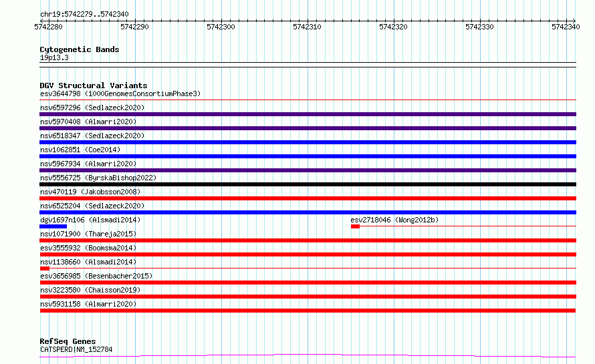Click the blue bar under nsv1062851
Screen dimensions: 595x364
(x=308, y=156)
